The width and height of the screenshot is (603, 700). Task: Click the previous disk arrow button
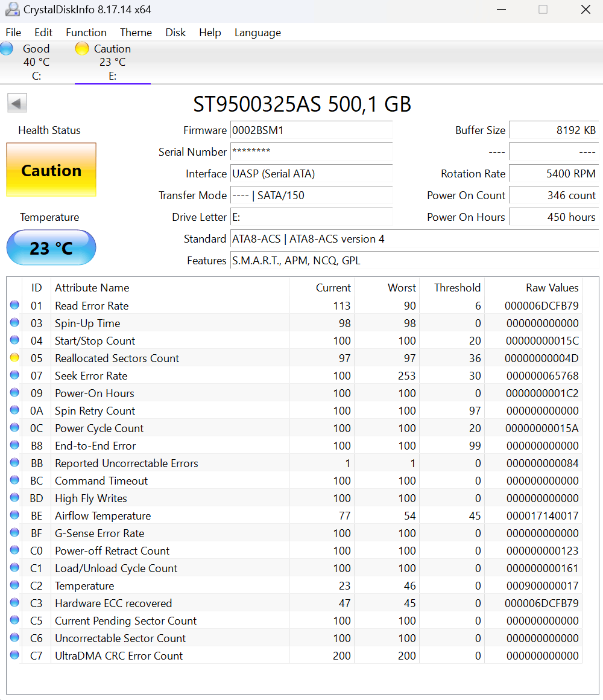[17, 103]
